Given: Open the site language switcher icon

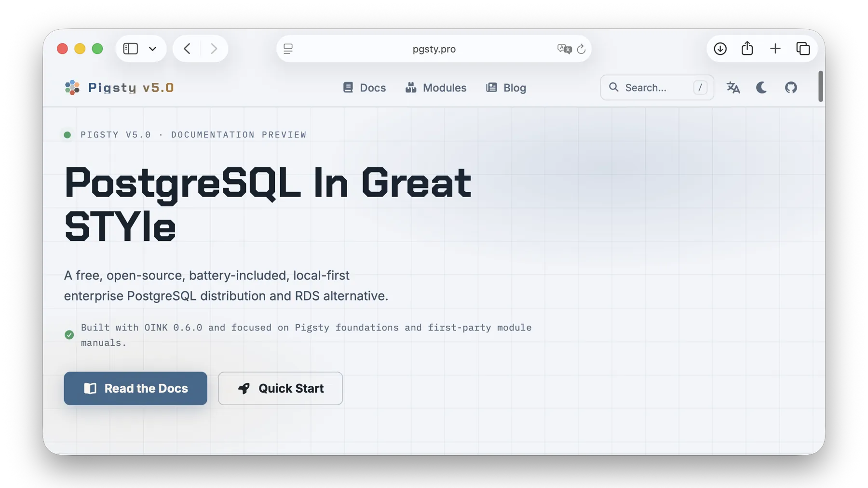Looking at the screenshot, I should pos(733,88).
